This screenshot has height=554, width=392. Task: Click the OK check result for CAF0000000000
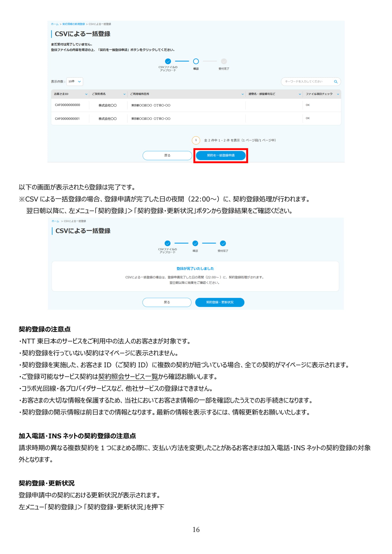[308, 105]
